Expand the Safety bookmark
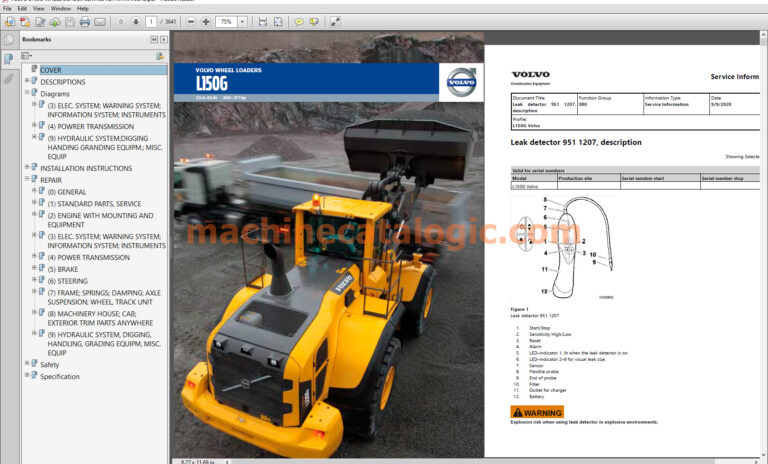768x464 pixels. click(x=27, y=363)
